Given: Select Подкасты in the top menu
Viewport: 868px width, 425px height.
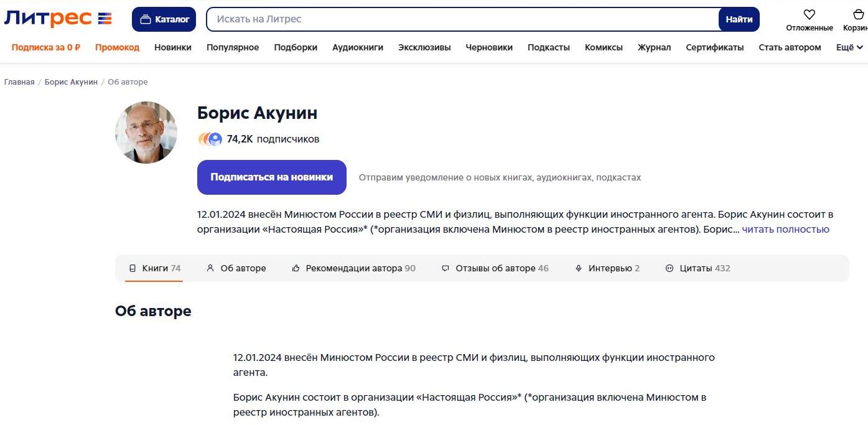Looking at the screenshot, I should pyautogui.click(x=549, y=47).
